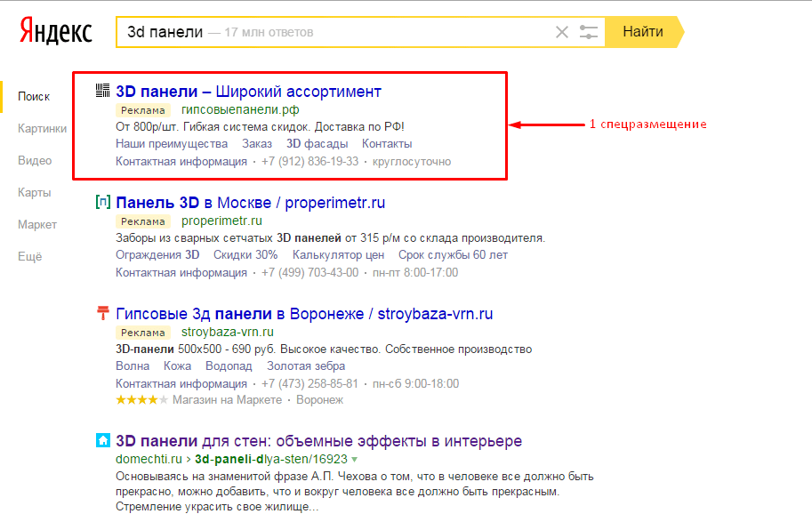Open the 'Калькулятор цен' sitelink
Screen dimensions: 812x522
click(x=338, y=255)
